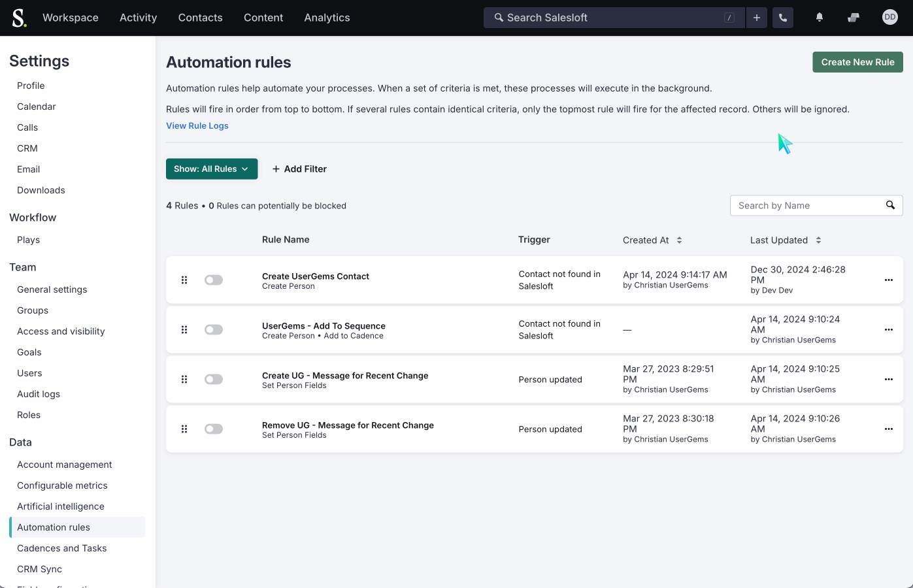The image size is (913, 588).
Task: Click the Search by Name field
Action: point(816,205)
